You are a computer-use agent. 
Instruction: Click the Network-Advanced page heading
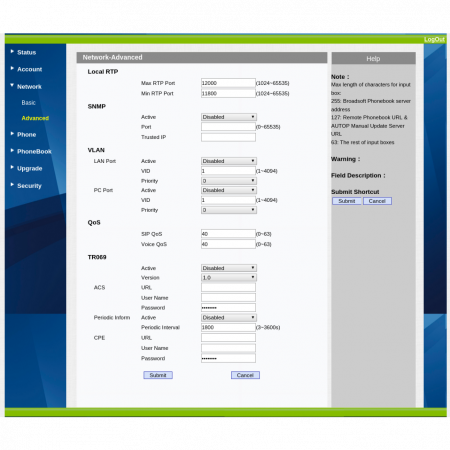point(112,57)
